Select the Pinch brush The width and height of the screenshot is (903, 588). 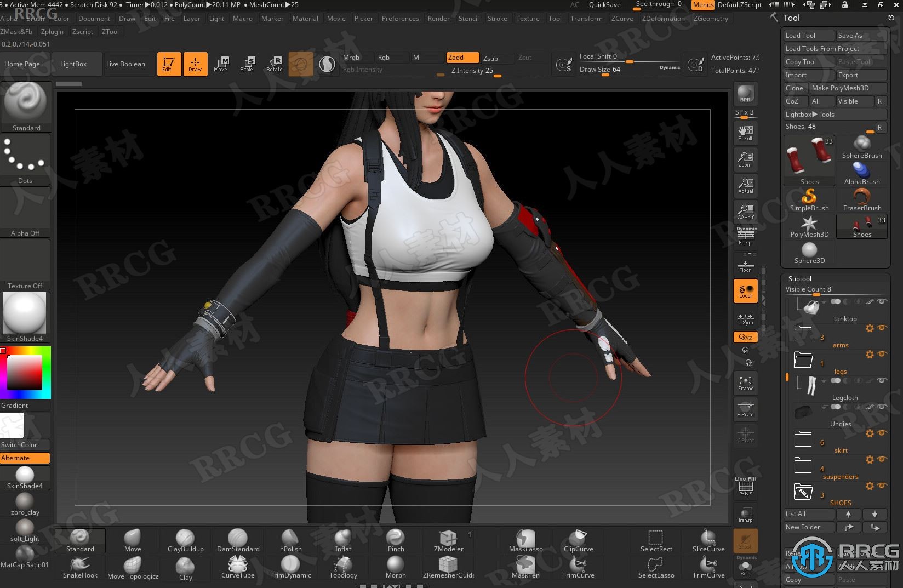coord(396,540)
